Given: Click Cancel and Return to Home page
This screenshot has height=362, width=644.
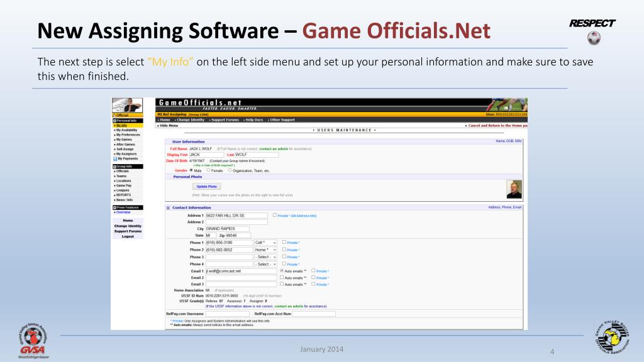Looking at the screenshot, I should [x=497, y=126].
